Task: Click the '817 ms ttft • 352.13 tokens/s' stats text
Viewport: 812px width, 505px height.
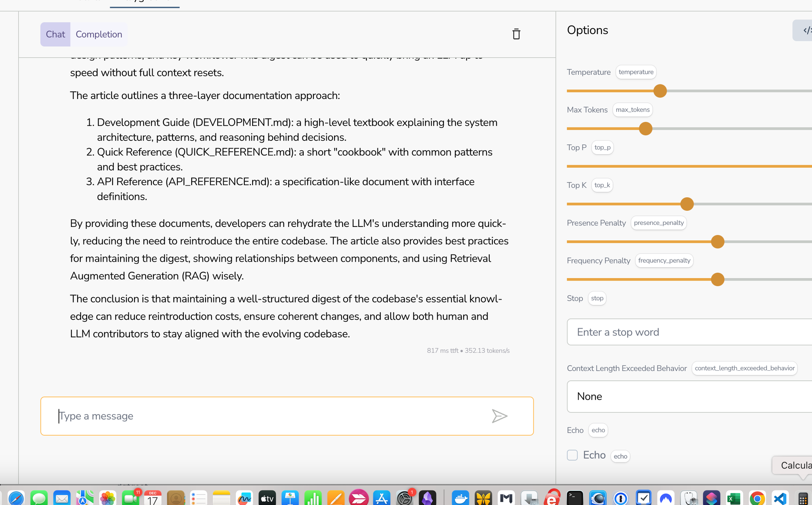Action: 468,350
